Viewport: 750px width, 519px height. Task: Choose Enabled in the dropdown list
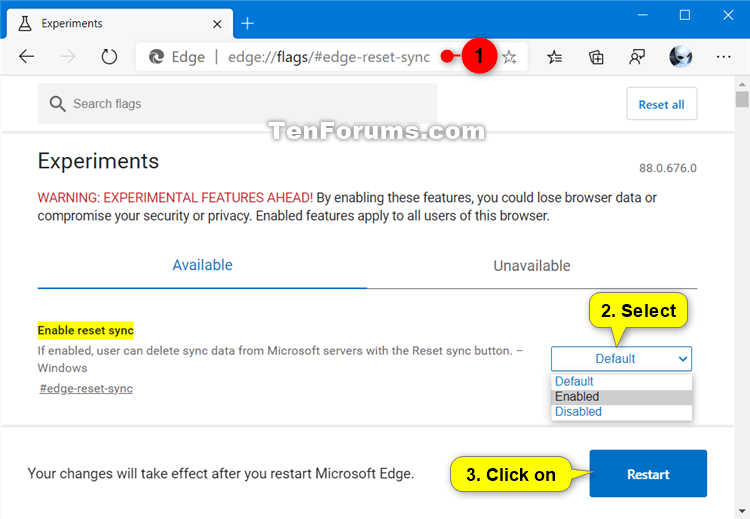point(621,397)
